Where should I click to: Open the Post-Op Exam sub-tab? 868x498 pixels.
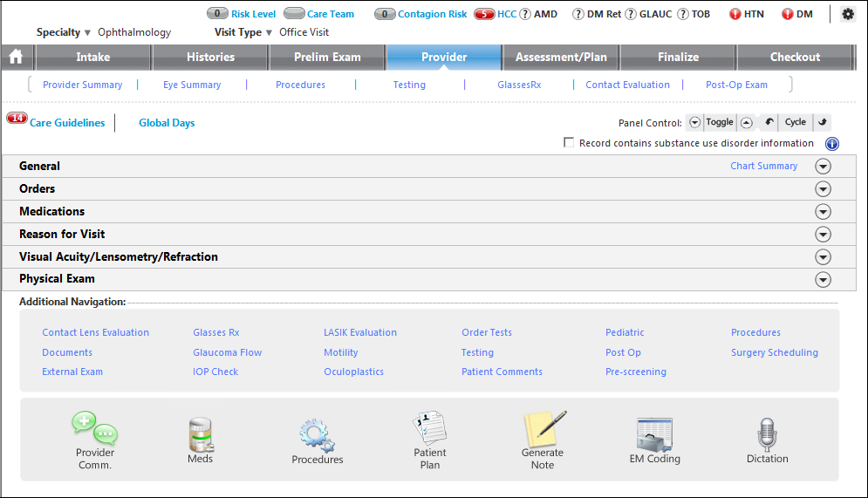tap(736, 85)
